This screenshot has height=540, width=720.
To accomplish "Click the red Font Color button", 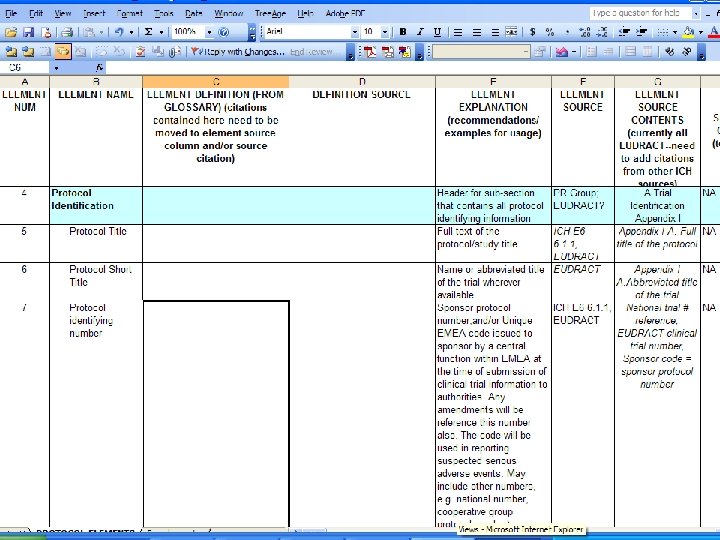I will click(714, 32).
